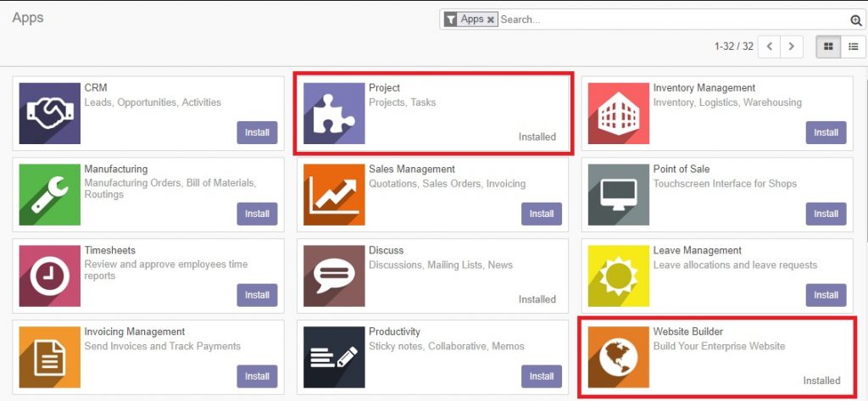Click the Productivity app title
This screenshot has height=401, width=868.
point(395,331)
